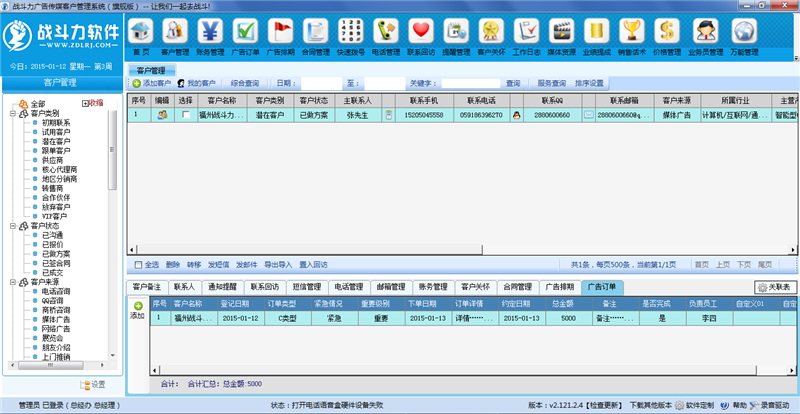This screenshot has width=800, height=414.
Task: Open 设置 below the sidebar tree
Action: tap(92, 384)
